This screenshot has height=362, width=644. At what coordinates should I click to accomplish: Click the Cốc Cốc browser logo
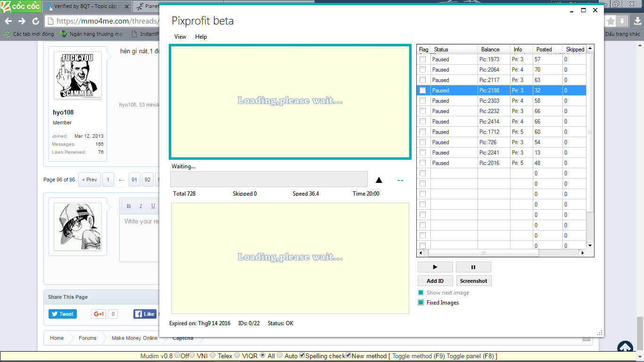[x=21, y=6]
